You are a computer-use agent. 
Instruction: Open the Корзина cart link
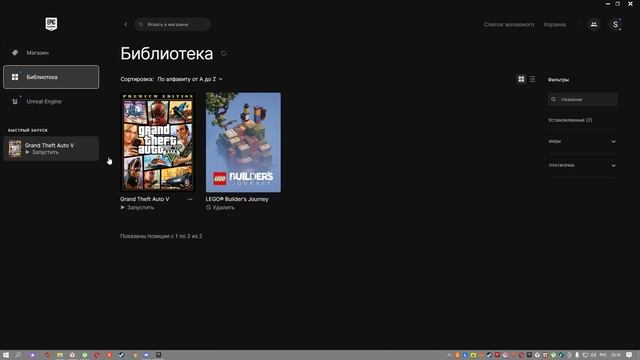click(x=555, y=24)
